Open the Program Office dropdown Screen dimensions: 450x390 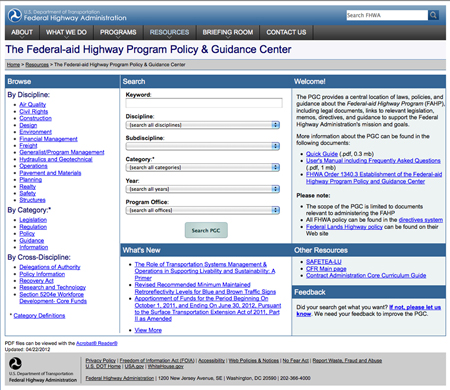click(x=203, y=210)
